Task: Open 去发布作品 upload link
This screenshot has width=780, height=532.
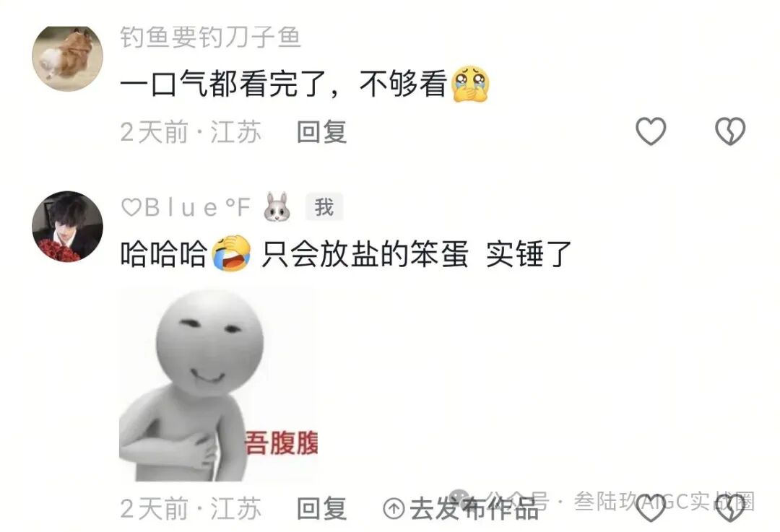Action: click(461, 509)
